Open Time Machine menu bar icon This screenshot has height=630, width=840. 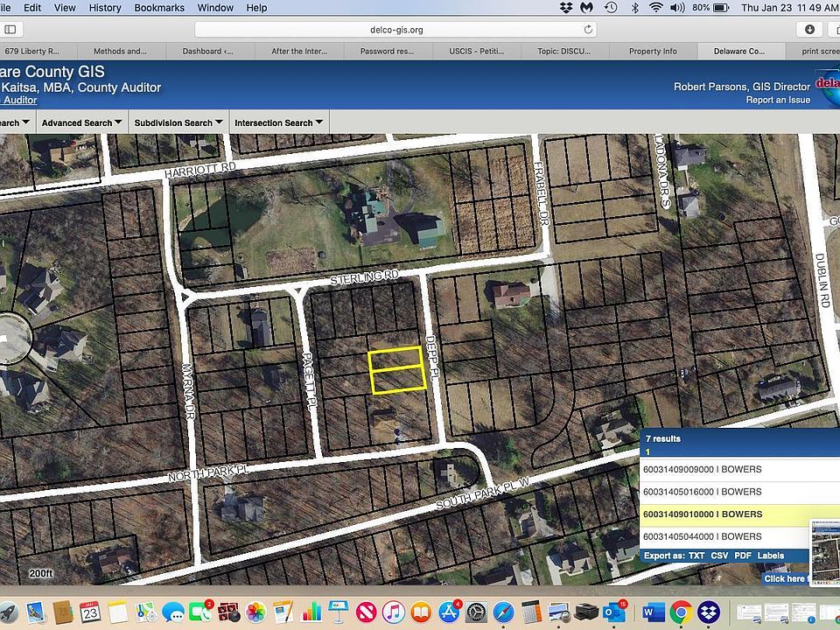click(x=611, y=8)
